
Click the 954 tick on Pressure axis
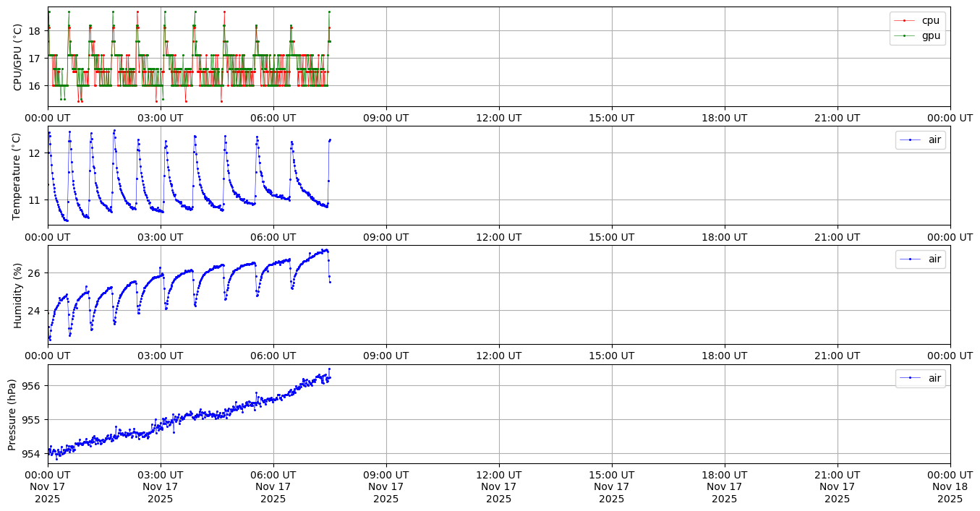[x=31, y=454]
